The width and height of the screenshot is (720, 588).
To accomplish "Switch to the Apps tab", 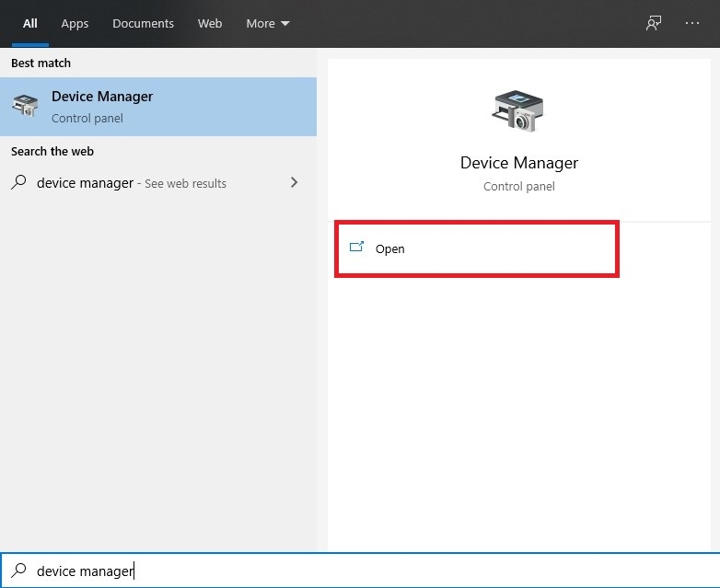I will 75,23.
